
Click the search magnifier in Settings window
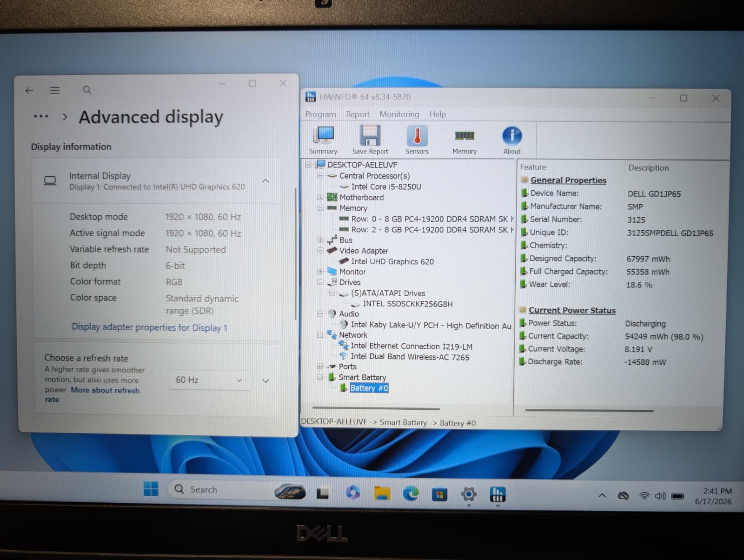click(x=87, y=90)
